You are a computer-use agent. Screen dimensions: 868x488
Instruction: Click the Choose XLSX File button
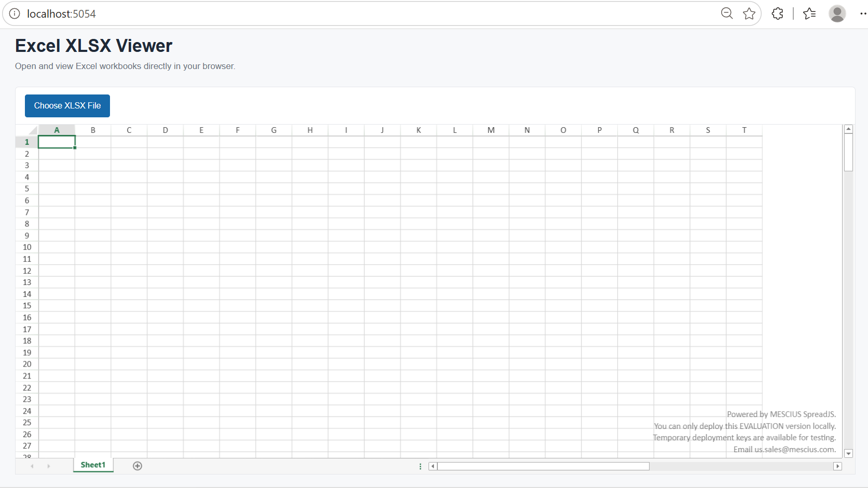(67, 106)
